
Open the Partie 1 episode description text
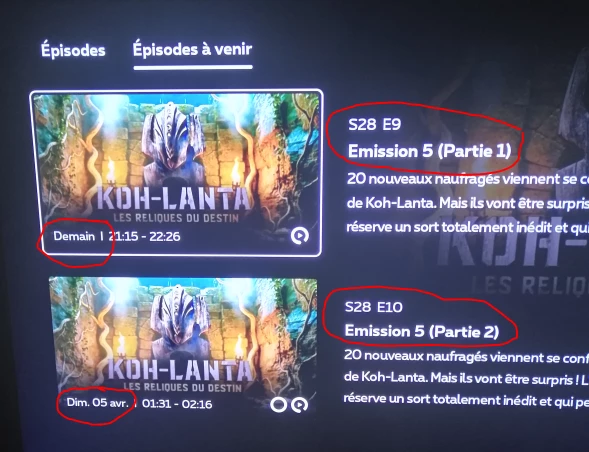(x=467, y=203)
